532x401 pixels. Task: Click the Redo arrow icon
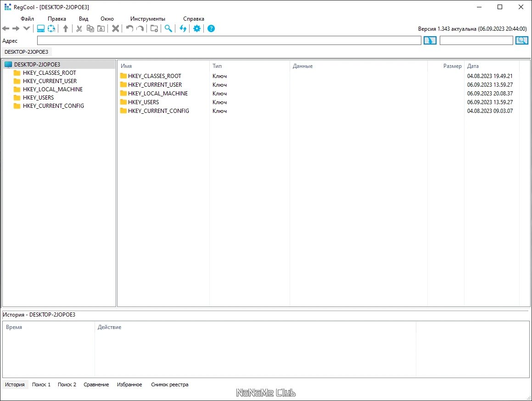point(140,28)
